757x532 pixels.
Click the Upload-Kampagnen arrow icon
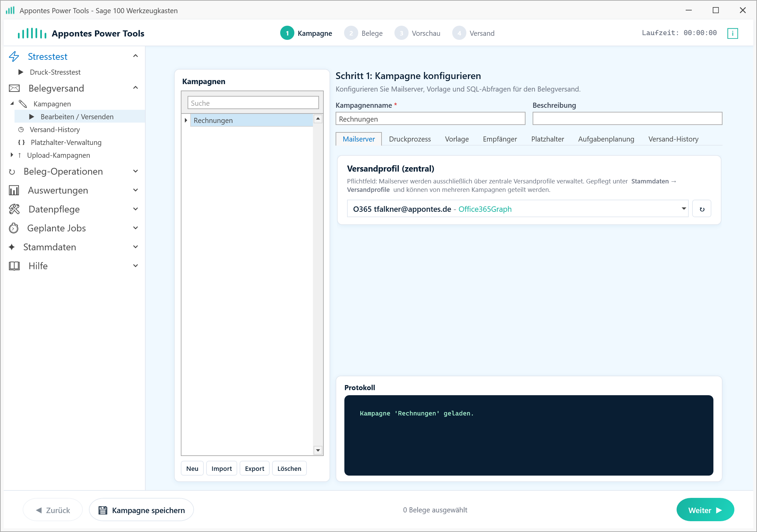[20, 155]
